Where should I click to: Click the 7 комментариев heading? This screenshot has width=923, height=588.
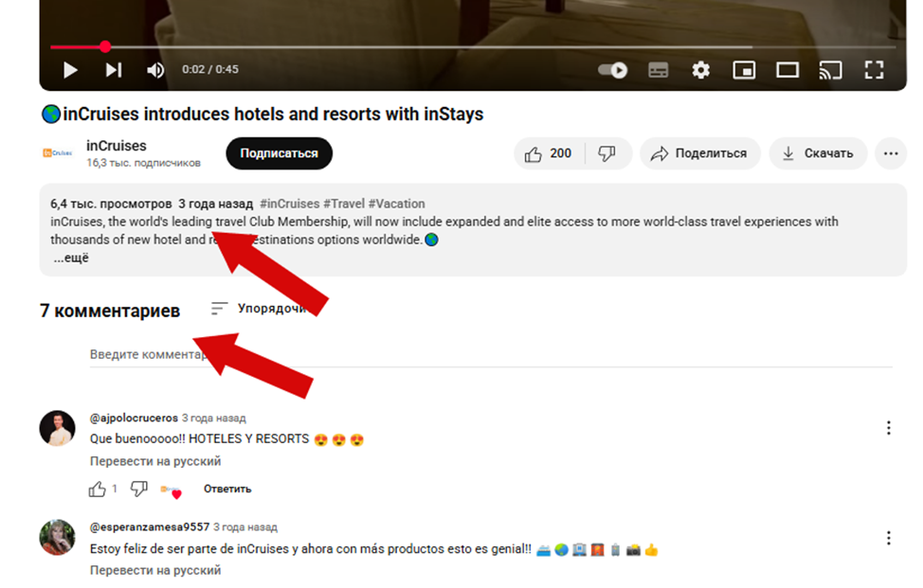click(110, 311)
